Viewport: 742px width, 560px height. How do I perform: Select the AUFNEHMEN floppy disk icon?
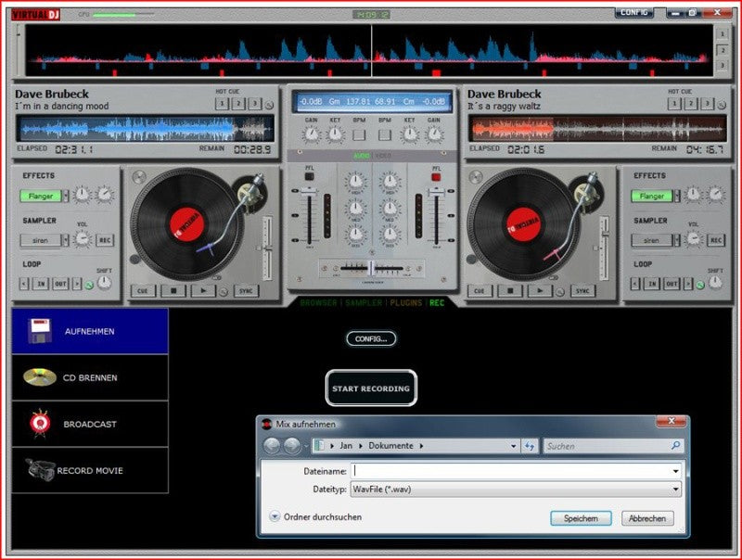point(40,331)
